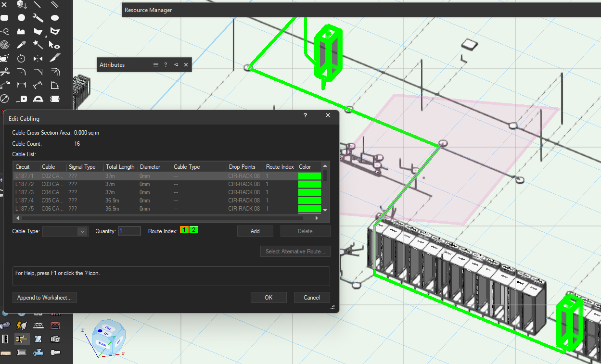The height and width of the screenshot is (364, 601).
Task: Pin the Attributes palette
Action: (x=176, y=65)
